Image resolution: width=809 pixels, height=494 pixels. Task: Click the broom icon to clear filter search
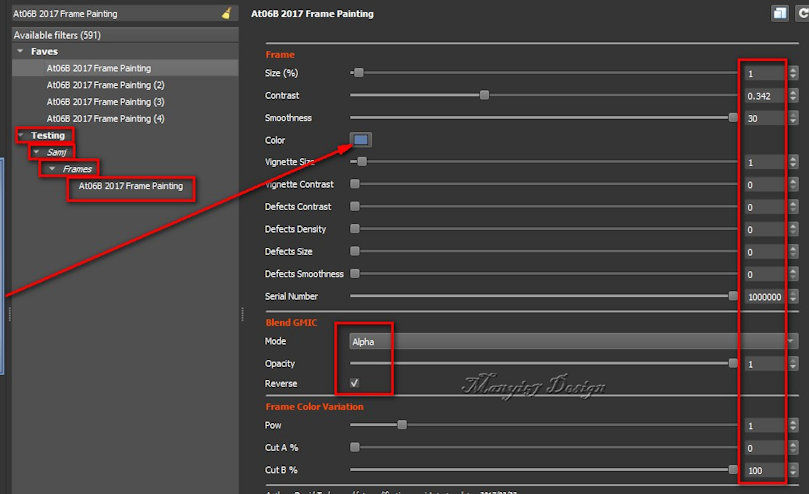tap(227, 14)
